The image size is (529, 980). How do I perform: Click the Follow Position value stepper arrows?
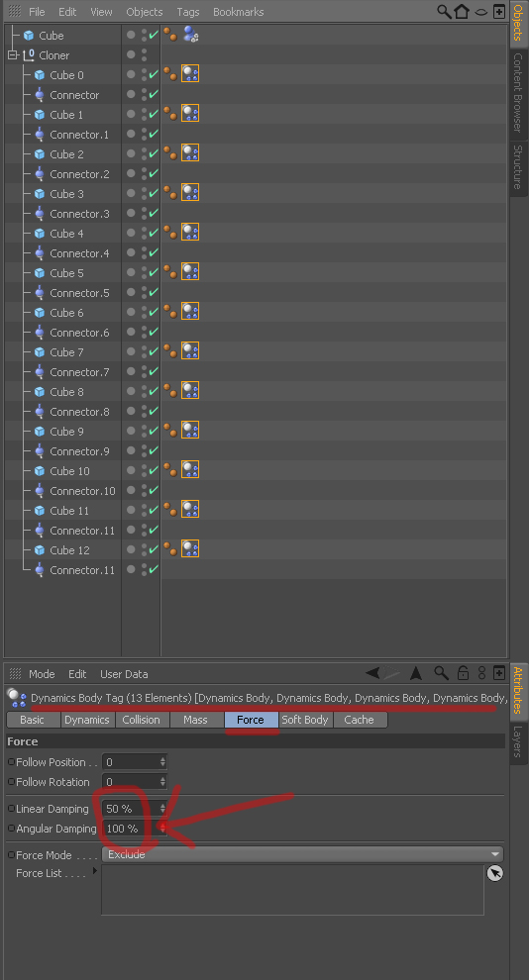coord(162,762)
